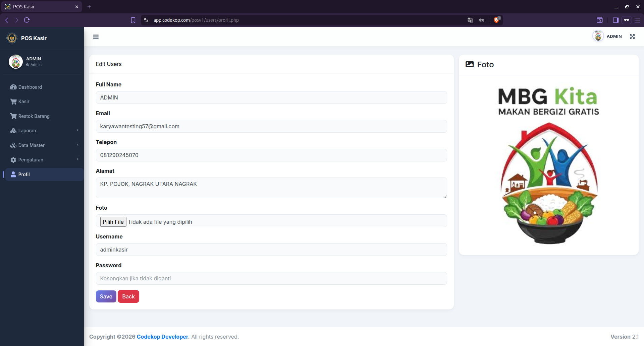Click the browser forward arrow
644x346 pixels.
click(x=17, y=20)
